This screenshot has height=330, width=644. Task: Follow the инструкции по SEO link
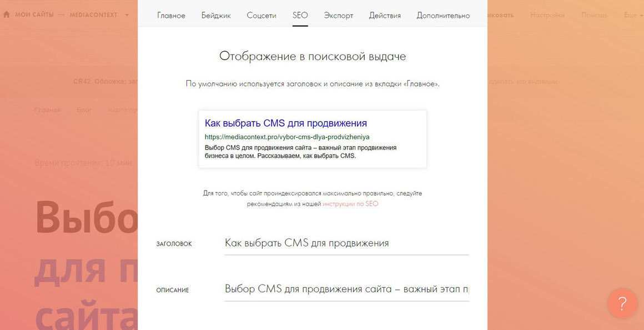pyautogui.click(x=350, y=204)
